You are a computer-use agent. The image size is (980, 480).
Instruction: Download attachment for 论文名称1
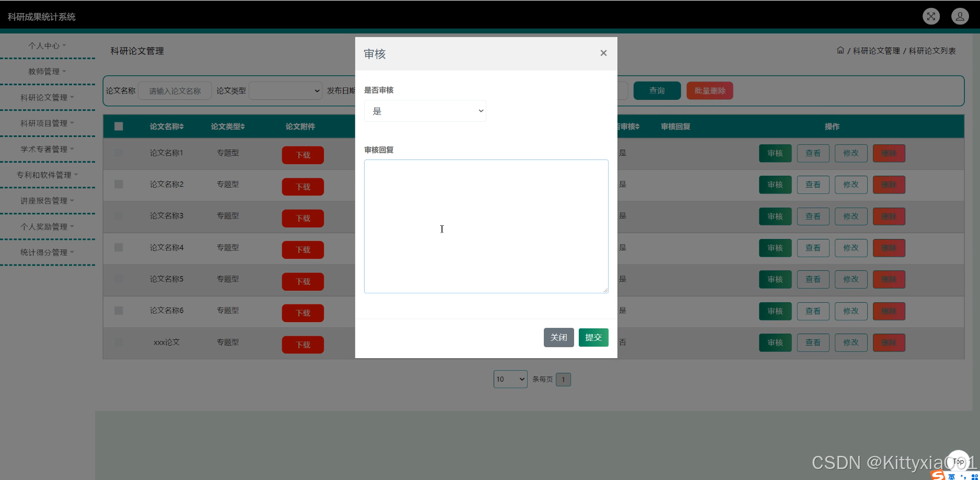coord(303,155)
